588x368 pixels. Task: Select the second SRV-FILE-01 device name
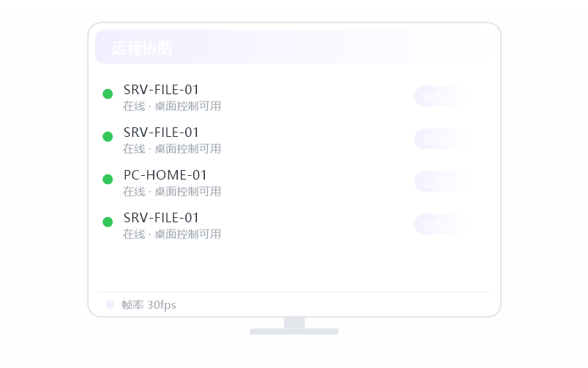(161, 132)
